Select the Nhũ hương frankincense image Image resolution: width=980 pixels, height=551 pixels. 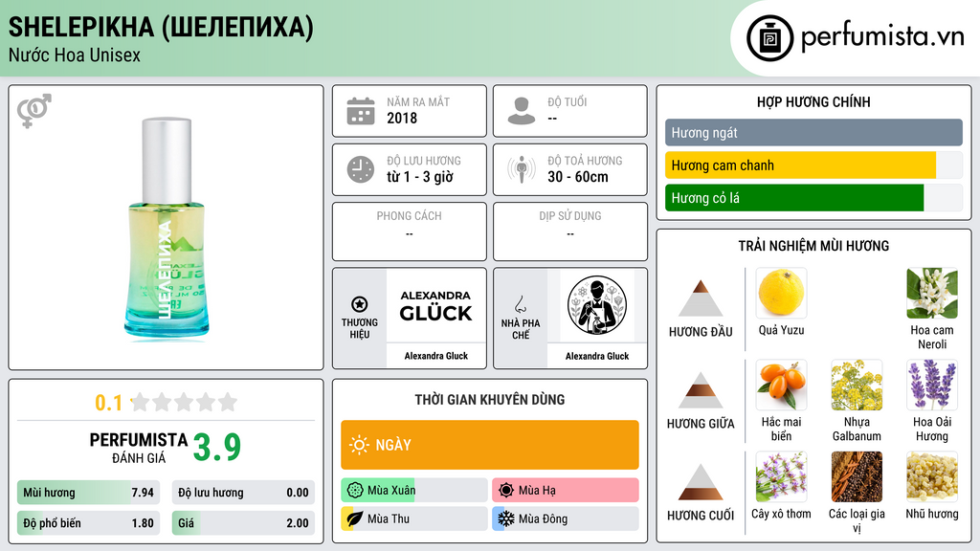(x=932, y=476)
